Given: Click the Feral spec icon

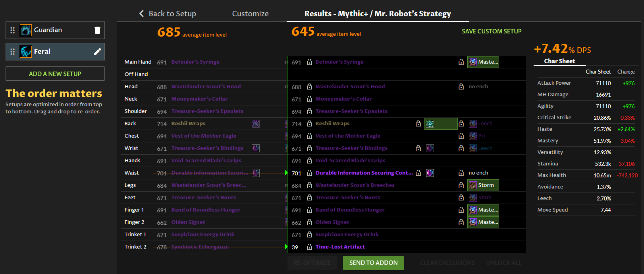Looking at the screenshot, I should [26, 52].
